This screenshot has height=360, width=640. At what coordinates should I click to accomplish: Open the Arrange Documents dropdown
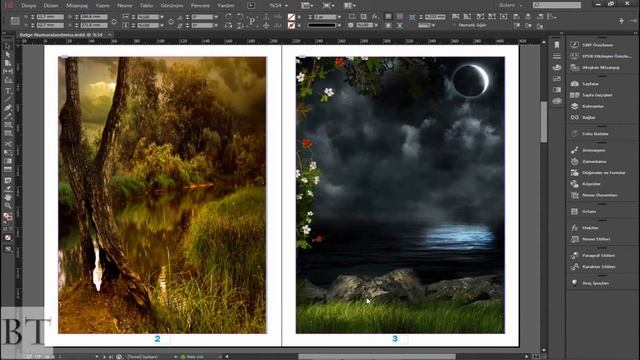(350, 5)
